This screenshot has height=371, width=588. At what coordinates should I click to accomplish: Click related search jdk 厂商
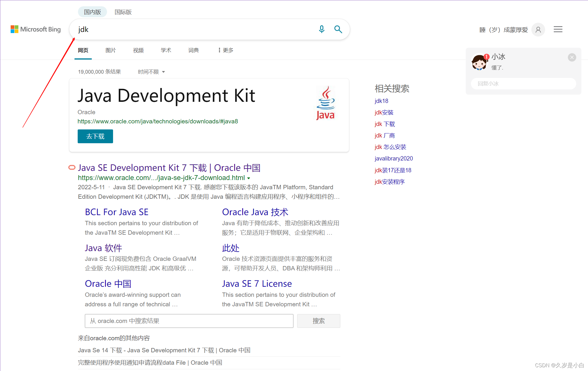click(385, 135)
